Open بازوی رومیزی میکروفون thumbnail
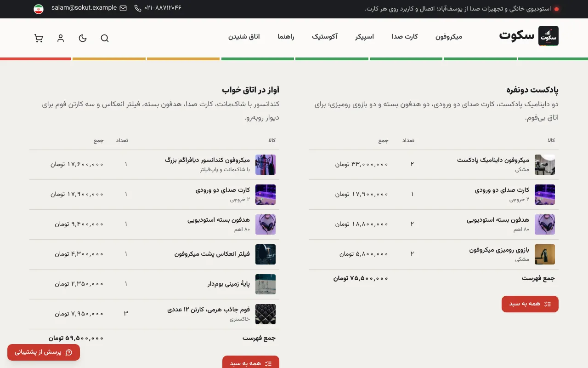 545,254
